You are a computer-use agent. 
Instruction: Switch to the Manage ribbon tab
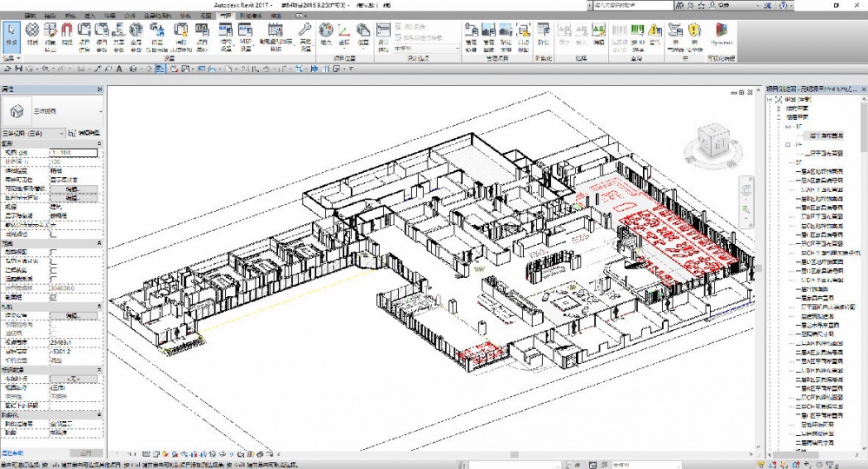225,16
